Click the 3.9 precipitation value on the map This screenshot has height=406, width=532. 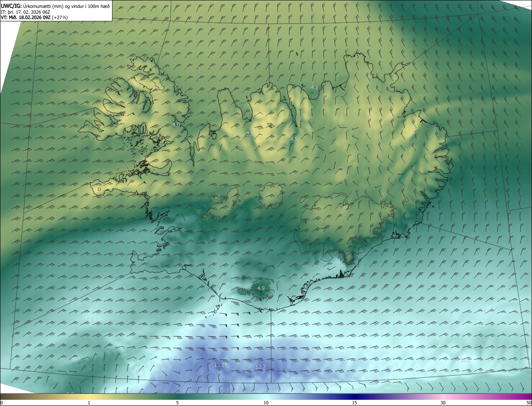click(250, 134)
